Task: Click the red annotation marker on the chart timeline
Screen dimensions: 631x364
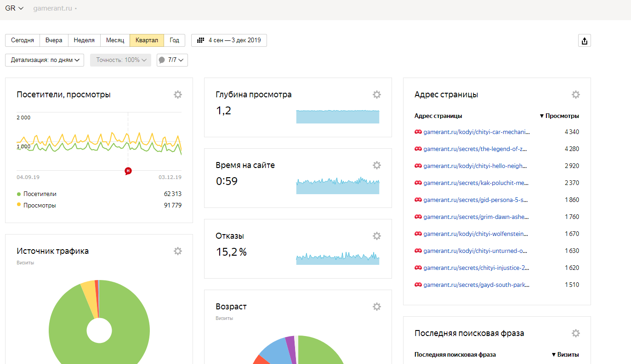Action: click(128, 171)
